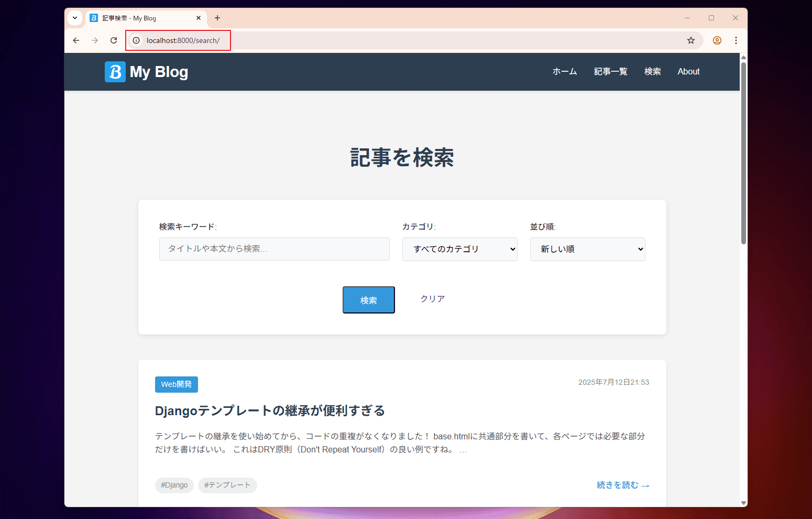Open the Chrome profile icon
Viewport: 812px width, 519px height.
[717, 40]
